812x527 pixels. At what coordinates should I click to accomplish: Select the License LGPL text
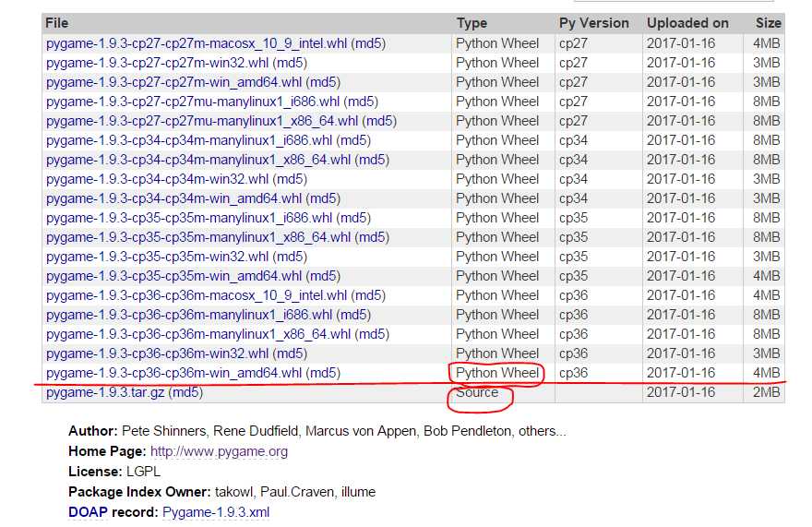pyautogui.click(x=114, y=472)
